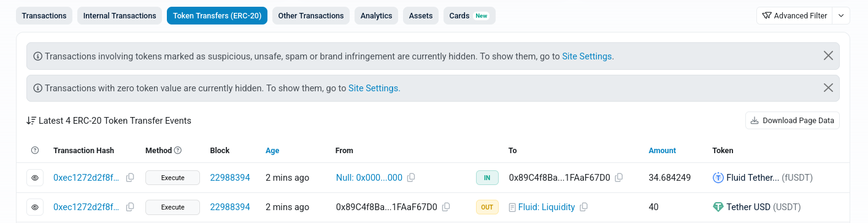Click the Method column help icon
The image size is (868, 223).
tap(178, 151)
